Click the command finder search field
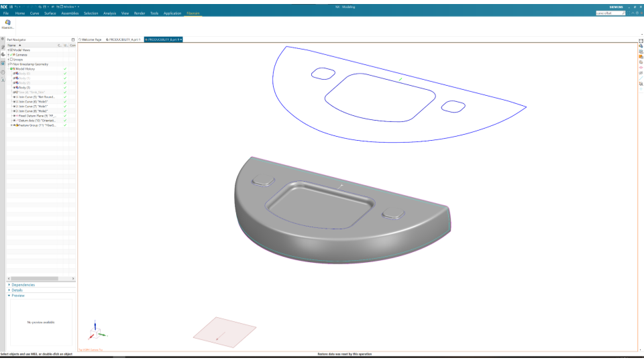644x362 pixels. point(608,13)
